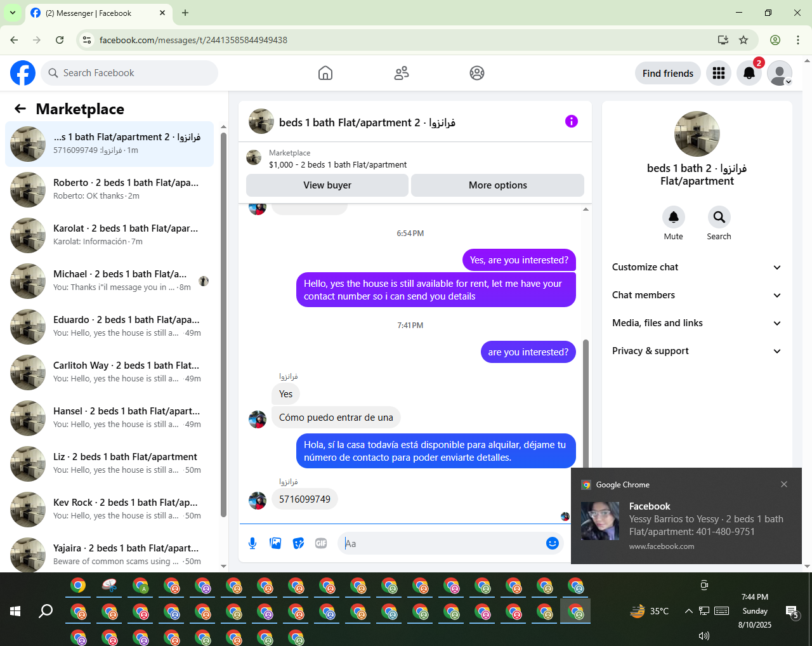
Task: Open listing thumbnail in chat header
Action: [261, 121]
